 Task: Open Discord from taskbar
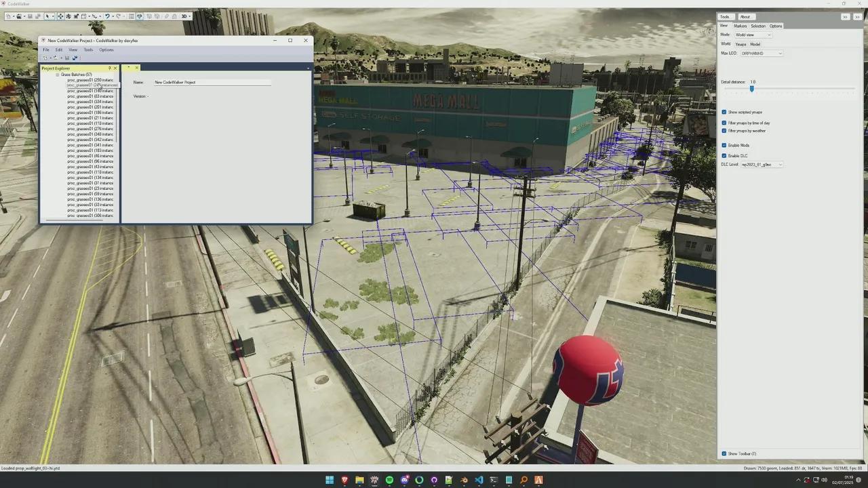[405, 480]
